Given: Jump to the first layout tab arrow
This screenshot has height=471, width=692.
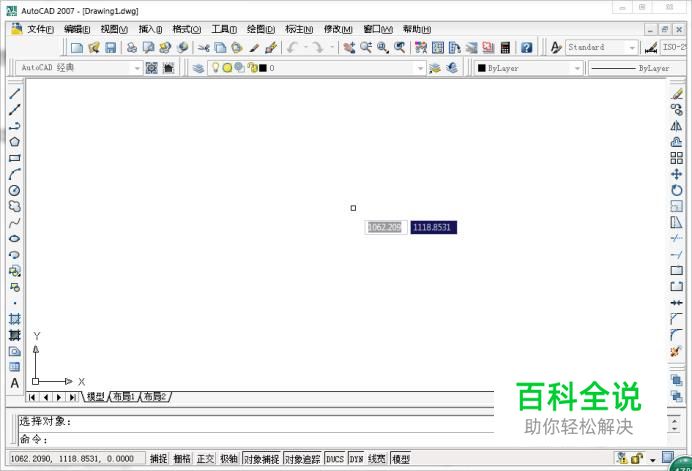Looking at the screenshot, I should coord(32,397).
